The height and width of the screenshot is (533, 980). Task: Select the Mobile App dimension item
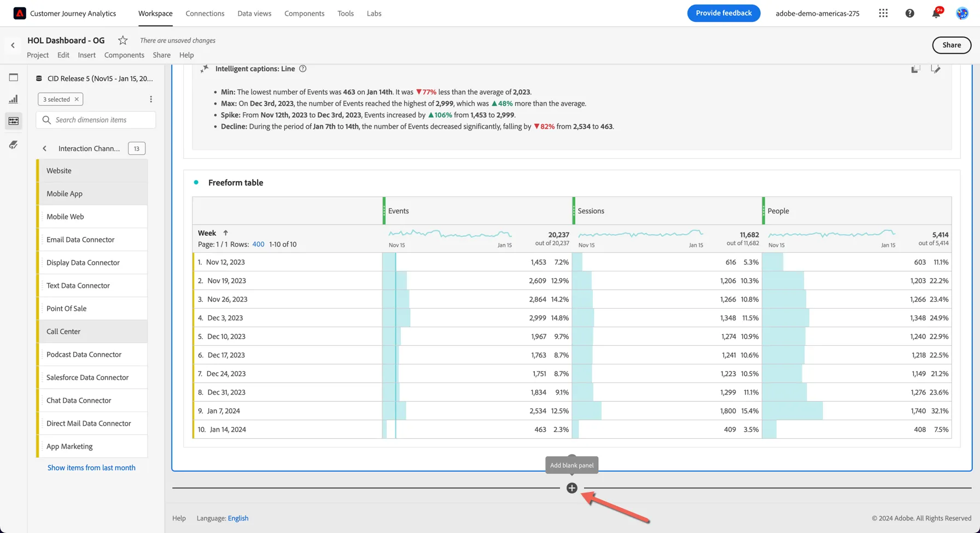pyautogui.click(x=92, y=194)
